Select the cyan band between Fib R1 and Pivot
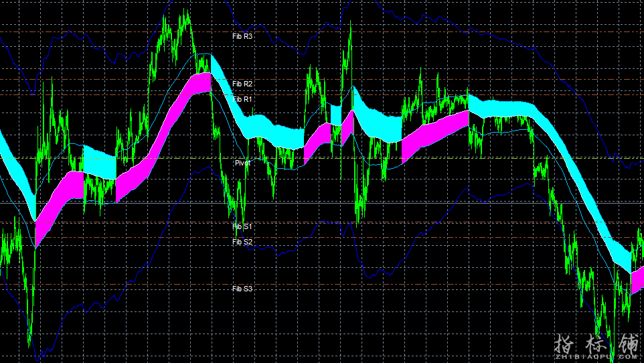The image size is (644, 363). 268,127
